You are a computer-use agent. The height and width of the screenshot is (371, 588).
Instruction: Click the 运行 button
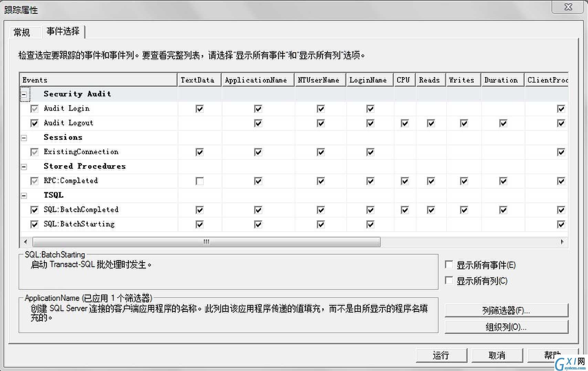[441, 355]
